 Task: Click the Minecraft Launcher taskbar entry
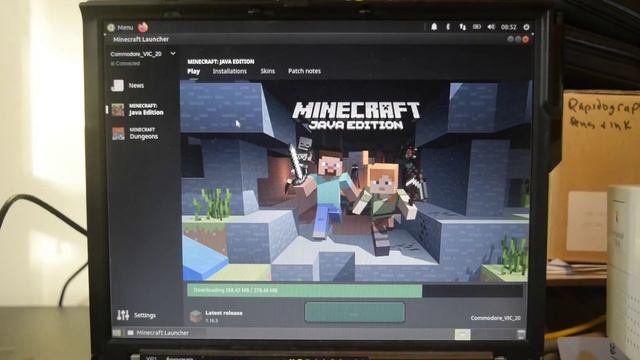[158, 333]
